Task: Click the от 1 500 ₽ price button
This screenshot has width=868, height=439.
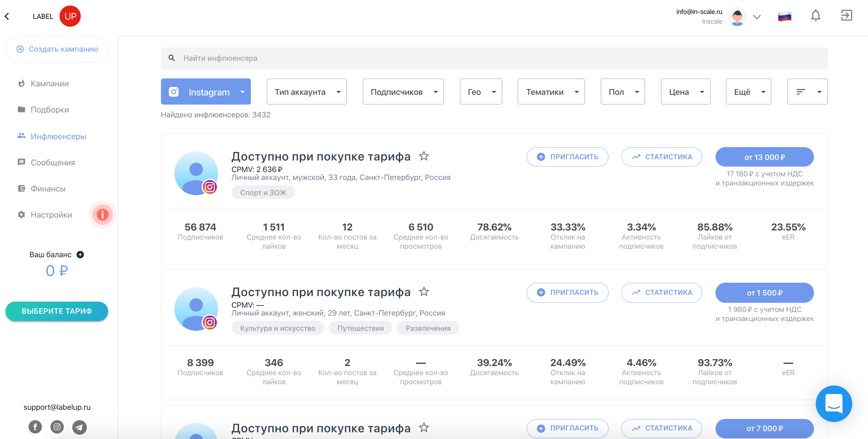Action: [764, 292]
